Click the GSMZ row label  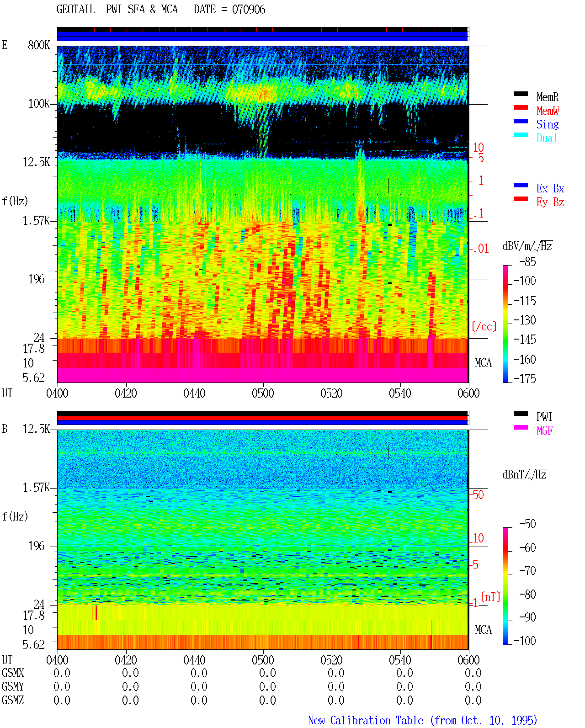tap(13, 700)
